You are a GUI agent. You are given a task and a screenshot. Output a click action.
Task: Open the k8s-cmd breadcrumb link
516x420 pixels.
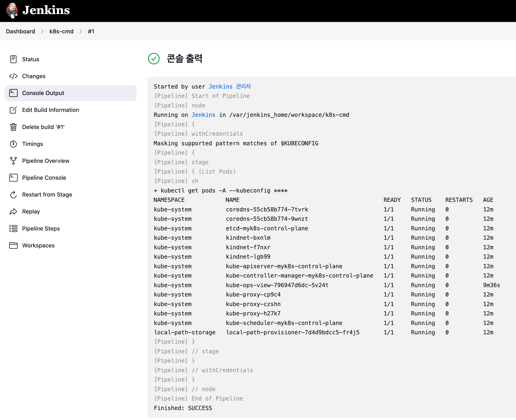click(x=61, y=32)
